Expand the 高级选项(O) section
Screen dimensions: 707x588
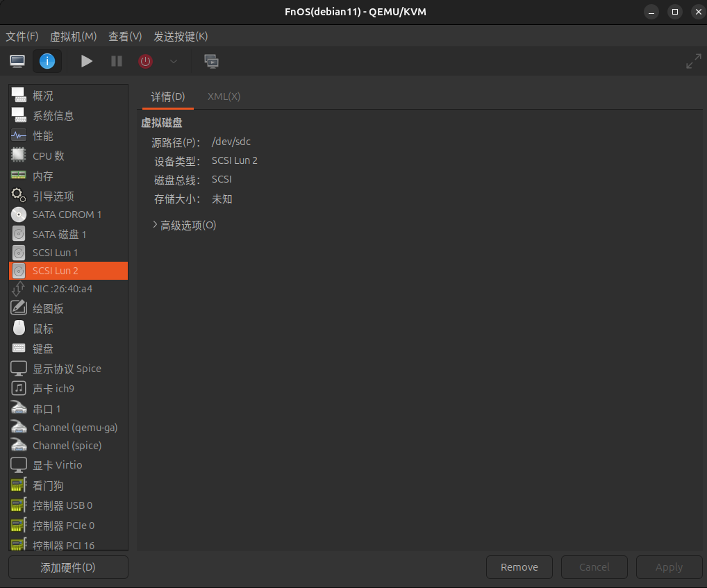pyautogui.click(x=184, y=225)
